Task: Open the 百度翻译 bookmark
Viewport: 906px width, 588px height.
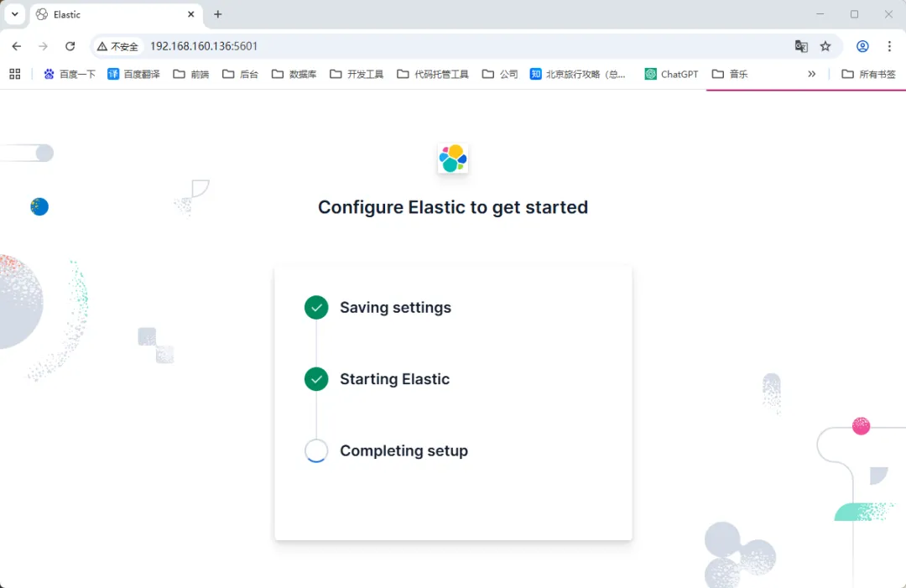Action: click(x=133, y=74)
